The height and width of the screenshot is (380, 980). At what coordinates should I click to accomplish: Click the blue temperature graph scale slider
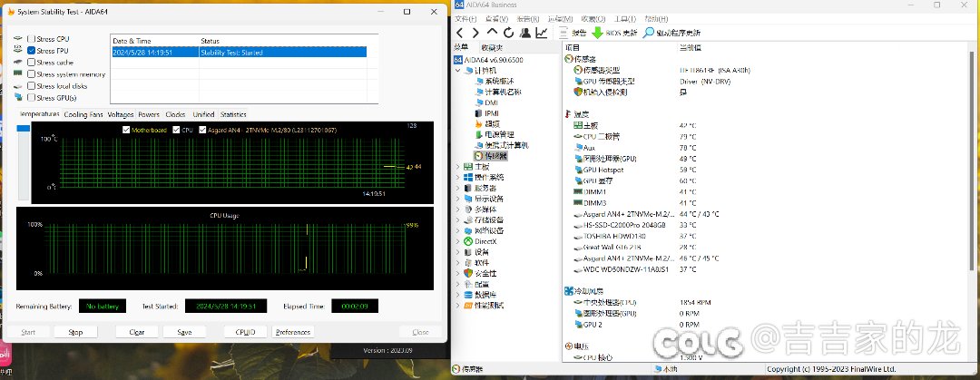click(x=23, y=128)
